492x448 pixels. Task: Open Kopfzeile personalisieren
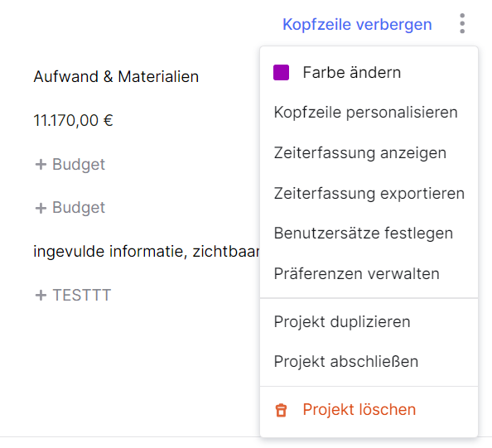coord(369,113)
